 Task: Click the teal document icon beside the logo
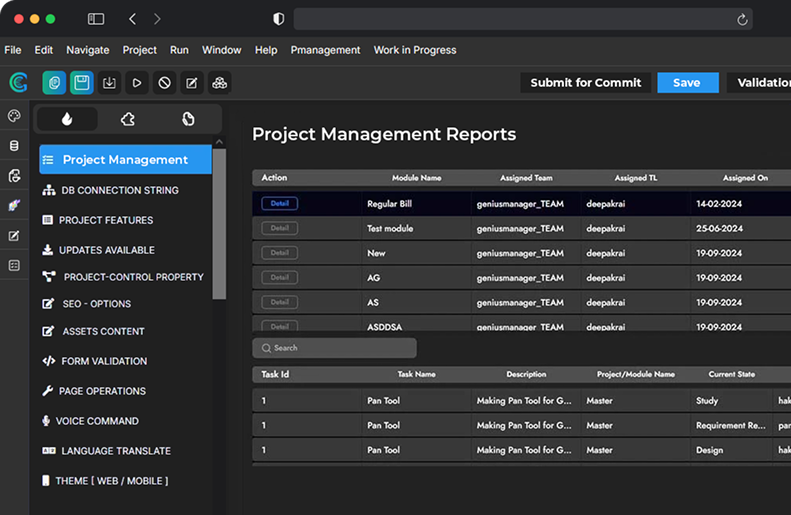pyautogui.click(x=54, y=83)
